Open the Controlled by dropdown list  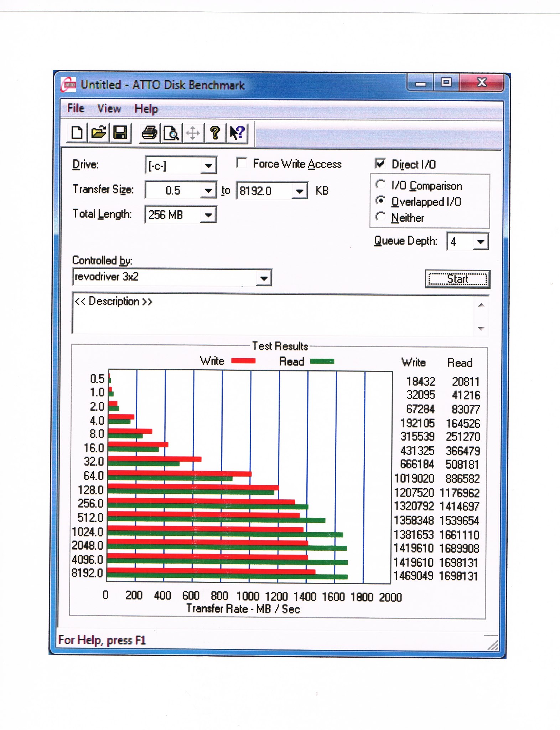click(x=264, y=278)
